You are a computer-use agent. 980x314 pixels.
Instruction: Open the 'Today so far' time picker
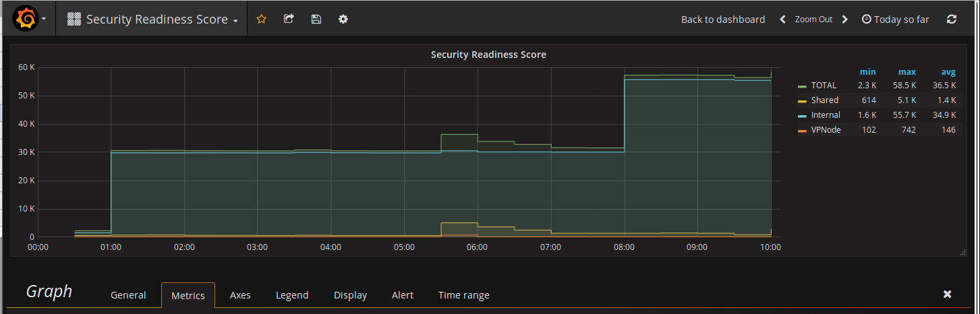[x=895, y=20]
